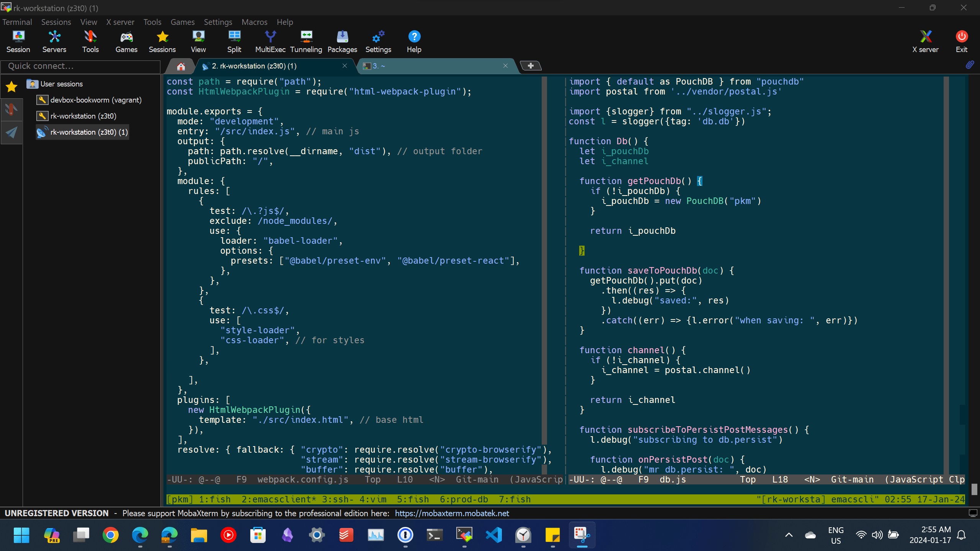Click the paperclip attach icon
Image resolution: width=980 pixels, height=551 pixels.
coord(970,65)
